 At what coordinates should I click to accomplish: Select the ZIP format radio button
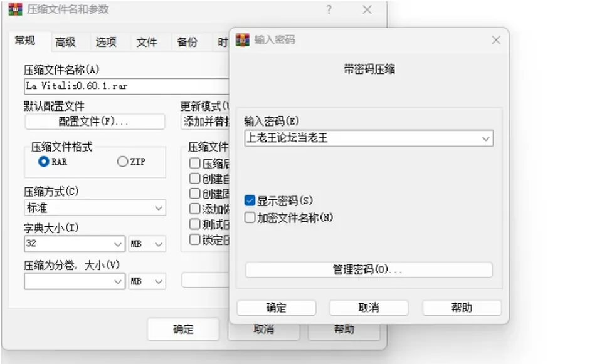click(122, 162)
